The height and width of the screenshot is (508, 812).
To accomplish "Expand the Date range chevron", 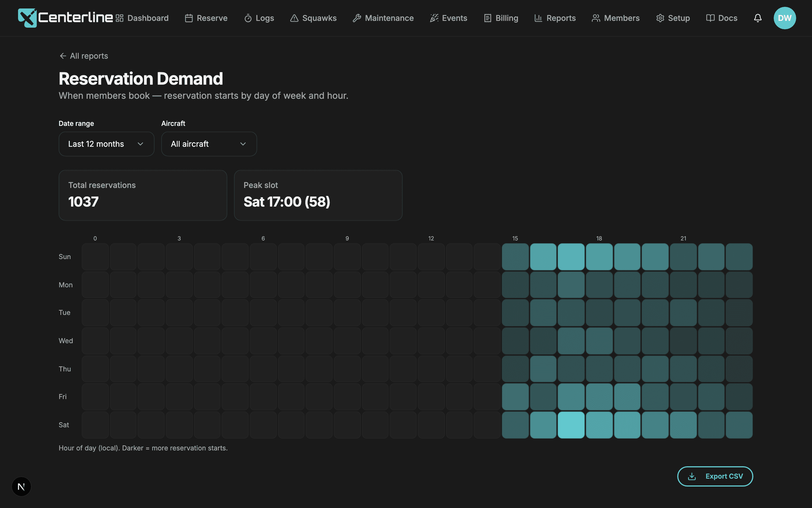I will click(141, 144).
